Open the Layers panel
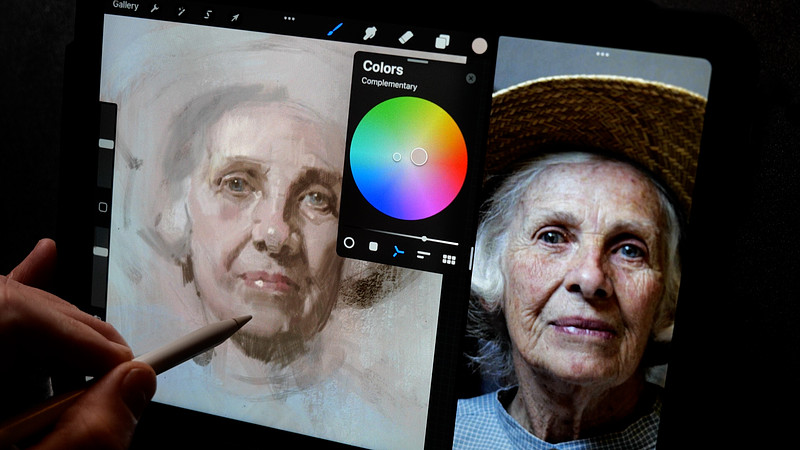The image size is (800, 450). 442,41
